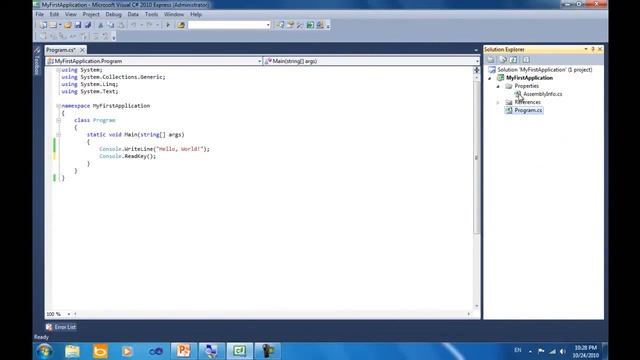Collapse the Properties folder arrow
The height and width of the screenshot is (360, 640).
point(498,86)
